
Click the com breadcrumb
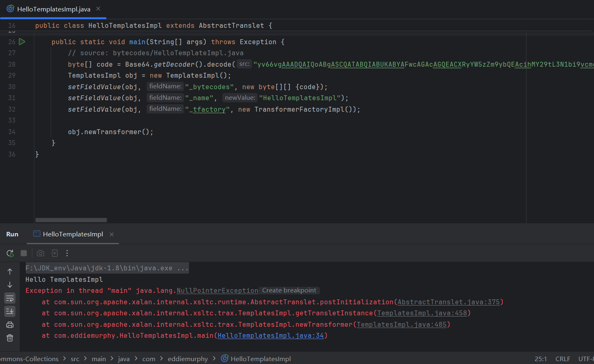pos(149,359)
